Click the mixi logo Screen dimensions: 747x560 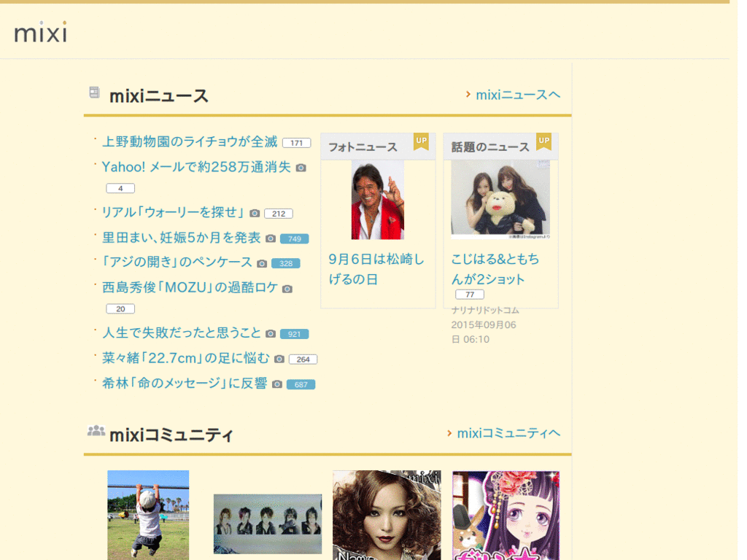click(x=41, y=32)
